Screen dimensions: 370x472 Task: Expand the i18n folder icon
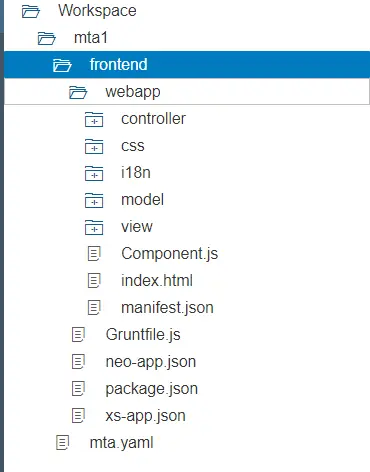[x=94, y=173]
